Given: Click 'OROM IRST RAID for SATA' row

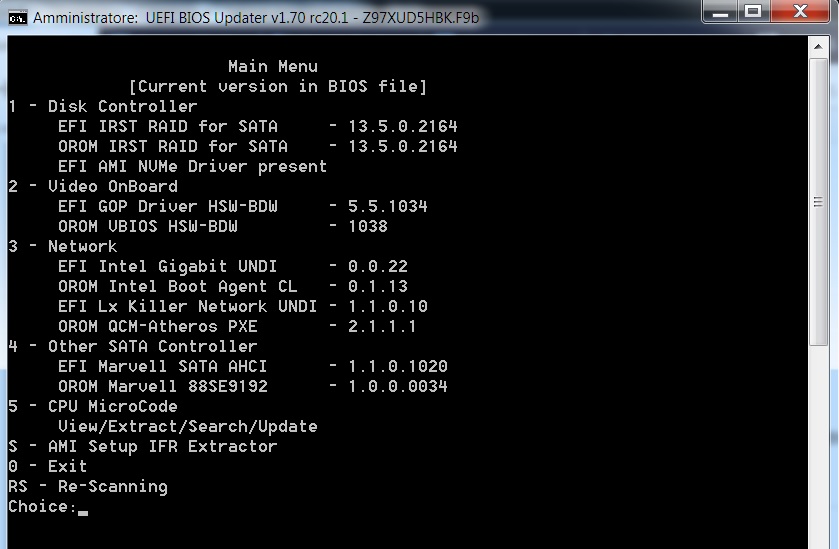Looking at the screenshot, I should [258, 146].
